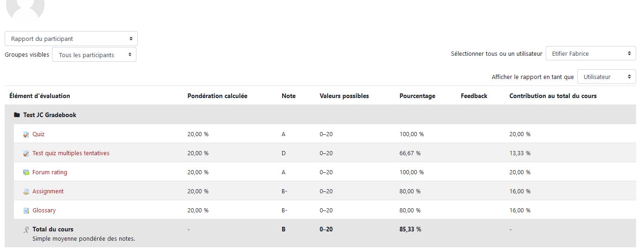Click the Test quiz multiples tentatives icon

pyautogui.click(x=26, y=153)
